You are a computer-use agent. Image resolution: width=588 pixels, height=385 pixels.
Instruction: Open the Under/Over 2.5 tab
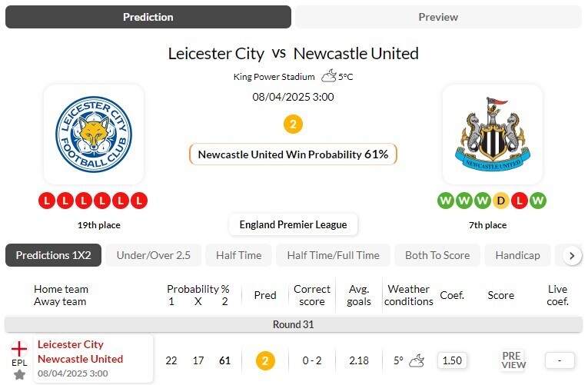[x=153, y=255]
